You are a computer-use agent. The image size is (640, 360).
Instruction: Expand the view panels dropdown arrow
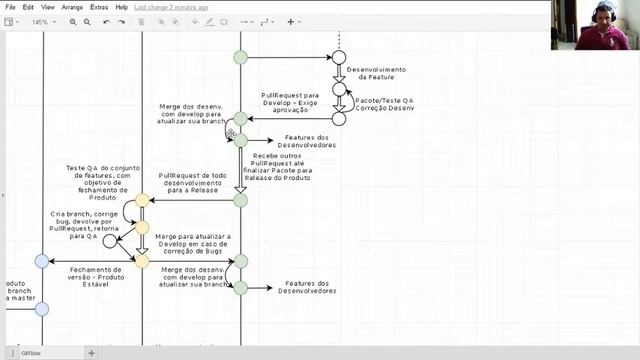coord(18,22)
